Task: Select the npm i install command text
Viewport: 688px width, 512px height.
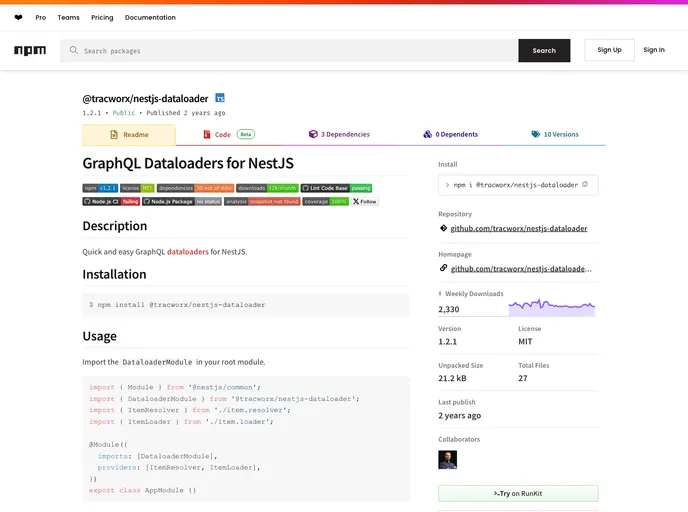Action: 516,185
